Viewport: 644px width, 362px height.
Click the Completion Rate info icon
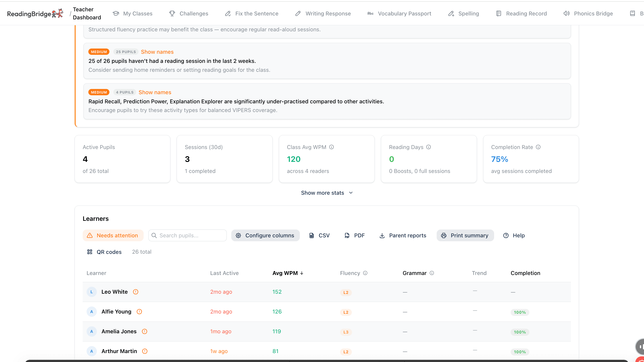click(538, 147)
